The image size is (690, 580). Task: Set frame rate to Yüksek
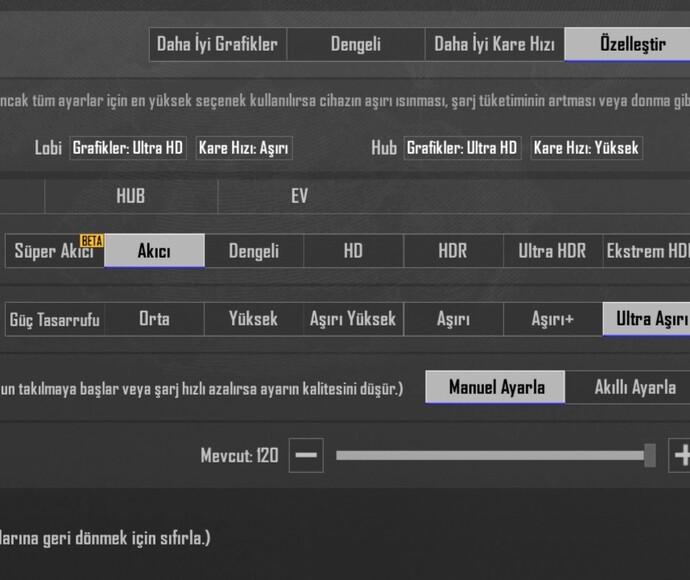pyautogui.click(x=254, y=319)
